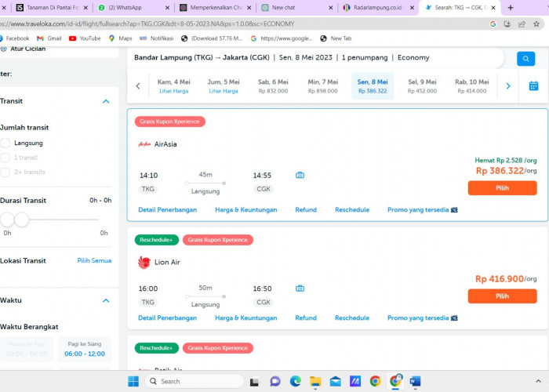
Task: Click the flight search summary field
Action: (x=317, y=58)
